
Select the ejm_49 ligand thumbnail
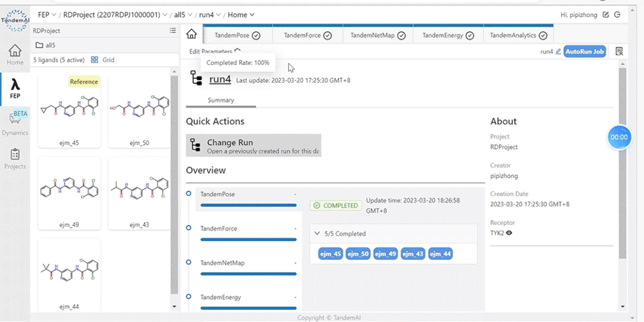pyautogui.click(x=69, y=193)
